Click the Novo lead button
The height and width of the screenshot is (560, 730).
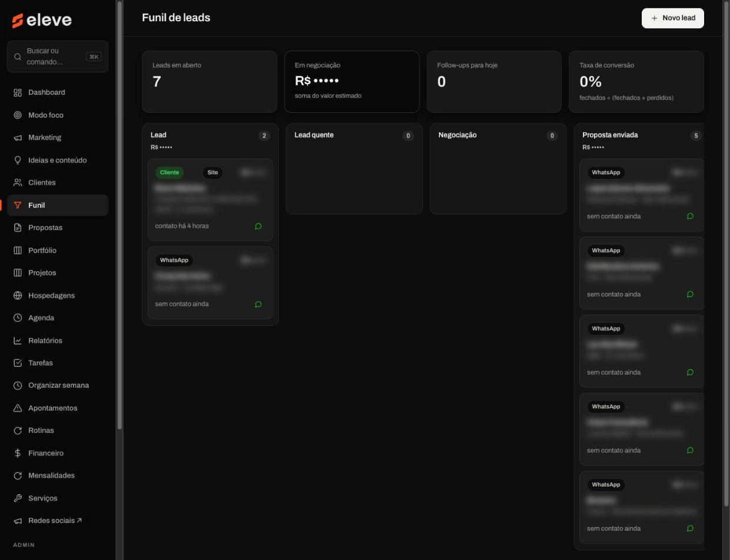point(673,18)
